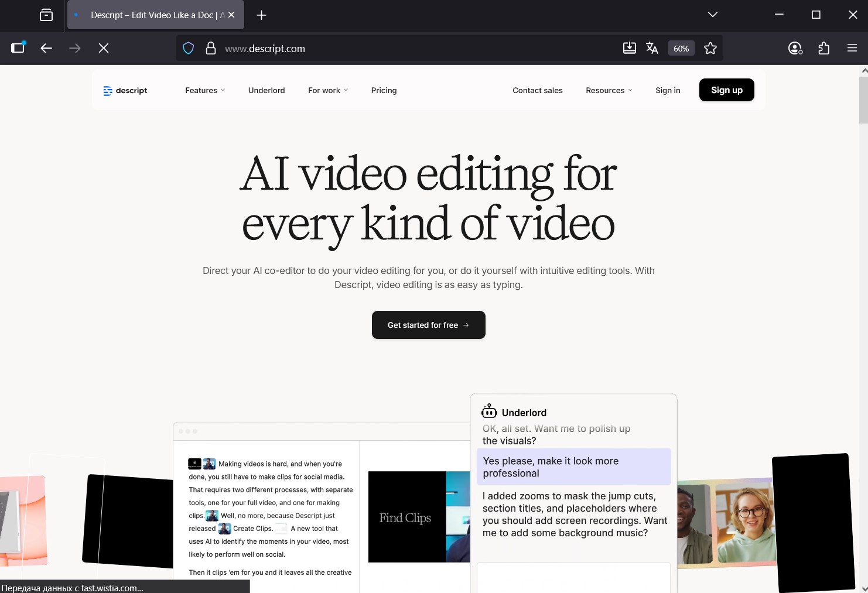Click the Underlord robot icon in chat widget
This screenshot has width=868, height=593.
tap(490, 412)
